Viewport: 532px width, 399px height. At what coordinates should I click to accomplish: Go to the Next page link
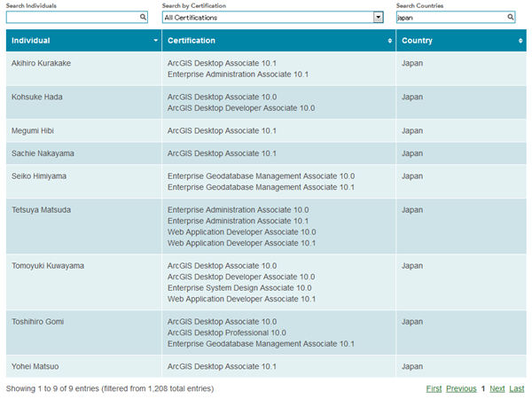(497, 389)
